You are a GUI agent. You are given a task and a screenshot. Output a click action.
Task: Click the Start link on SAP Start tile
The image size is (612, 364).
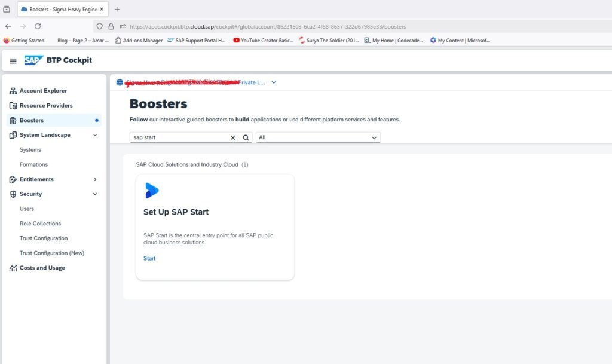click(149, 258)
